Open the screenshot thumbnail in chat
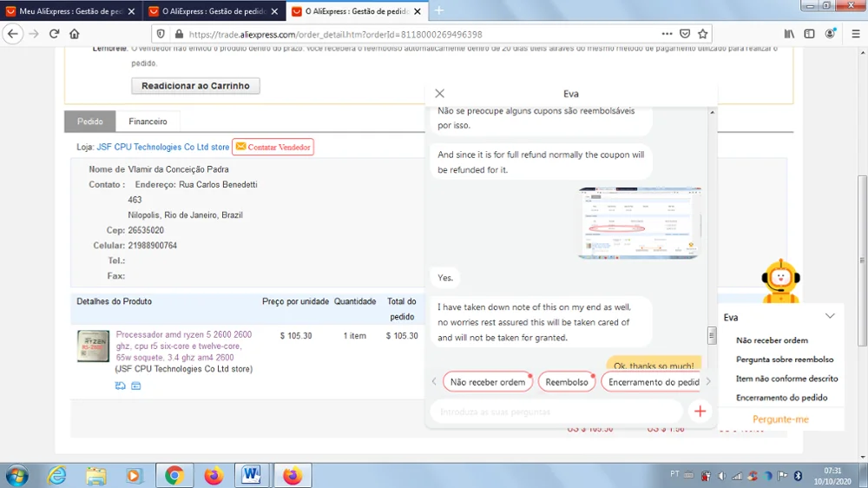This screenshot has width=868, height=488. 640,222
